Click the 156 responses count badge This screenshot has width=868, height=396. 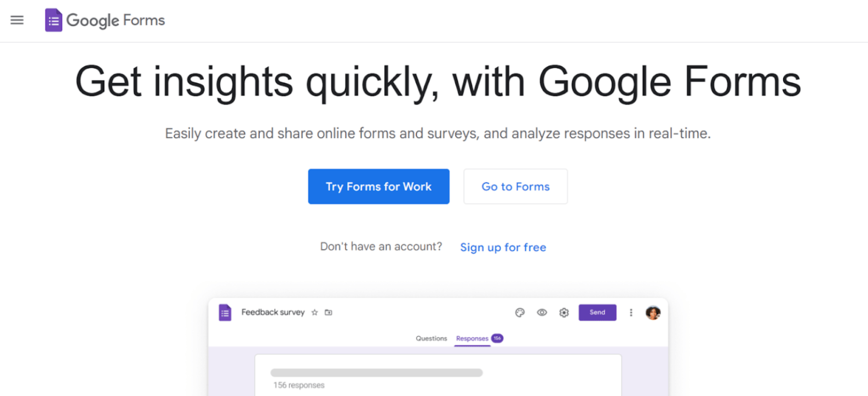coord(497,338)
